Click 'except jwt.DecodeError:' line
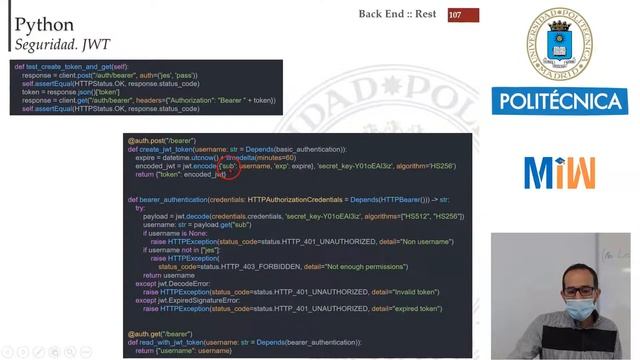The width and height of the screenshot is (640, 360). [x=173, y=284]
